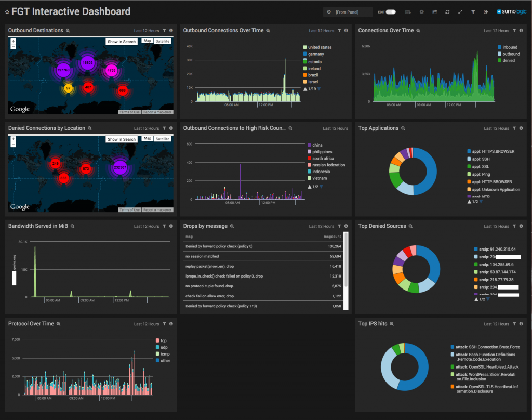Viewport: 532px width, 420px height.
Task: Open dashboard filters funnel icon in header
Action: tap(473, 12)
